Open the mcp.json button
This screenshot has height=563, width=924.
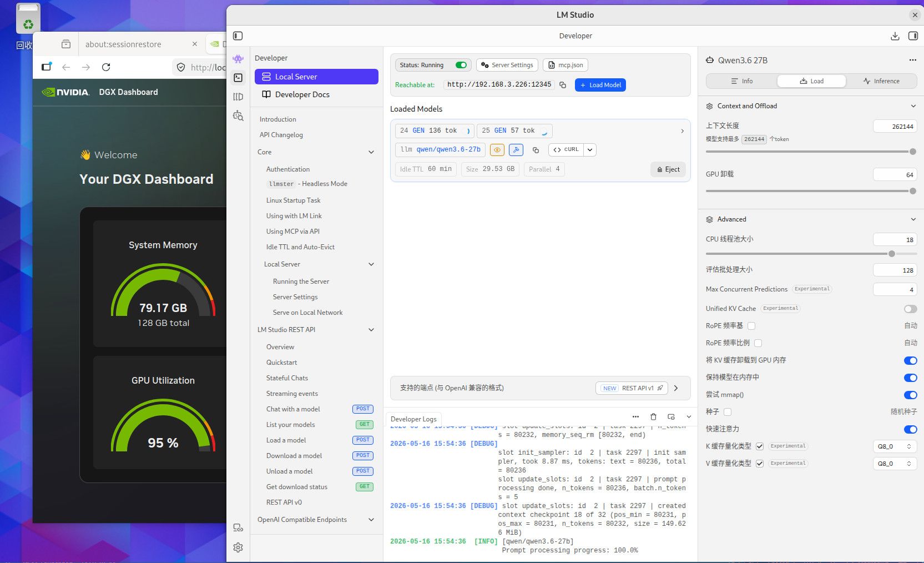[565, 65]
